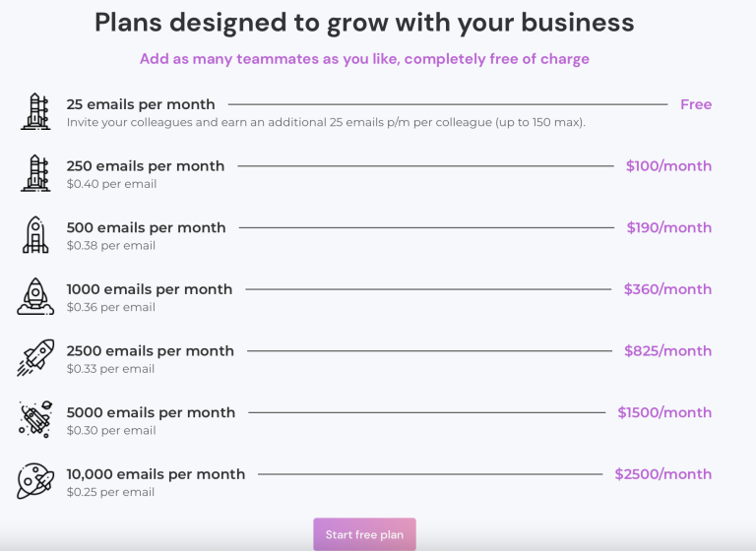This screenshot has width=756, height=551.
Task: Click the space rocket icon for 5000 emails
Action: [35, 419]
